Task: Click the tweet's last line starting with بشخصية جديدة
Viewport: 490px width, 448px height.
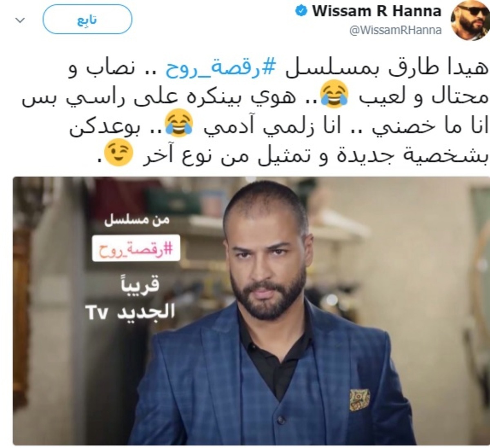Action: (x=293, y=154)
